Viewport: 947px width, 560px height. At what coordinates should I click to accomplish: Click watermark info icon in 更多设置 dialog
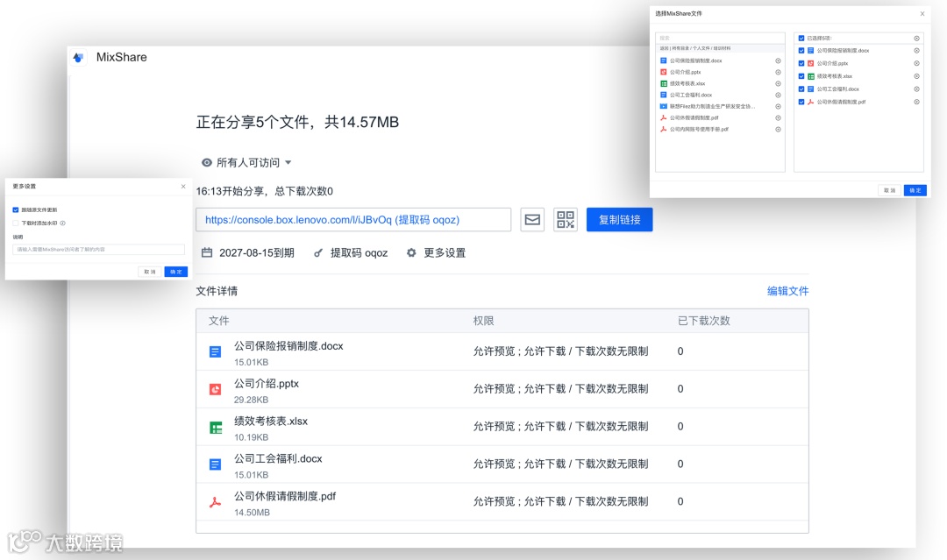pyautogui.click(x=63, y=223)
